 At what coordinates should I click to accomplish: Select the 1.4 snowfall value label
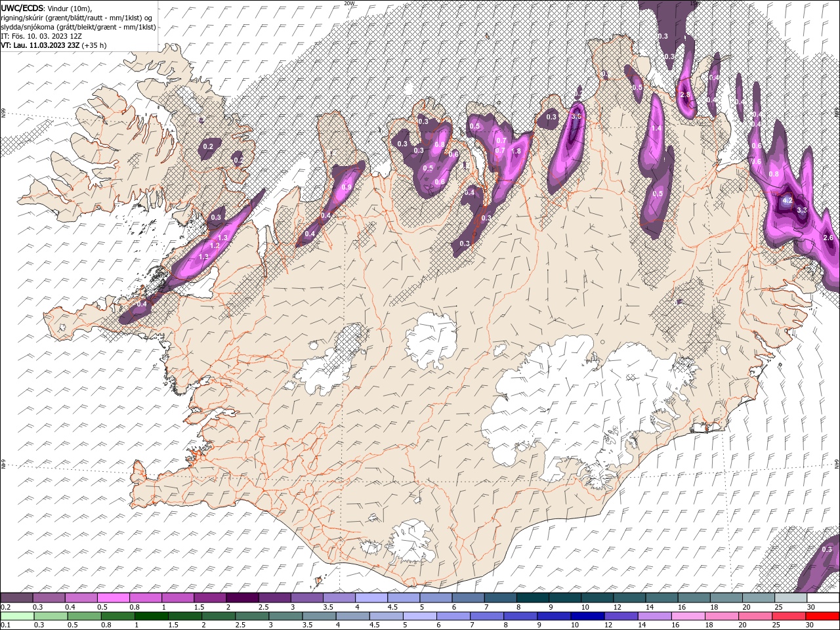click(657, 128)
